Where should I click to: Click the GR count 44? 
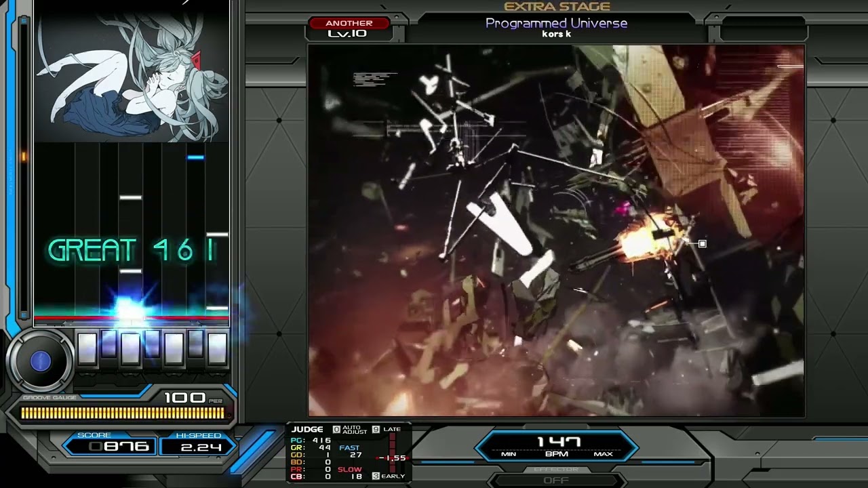click(x=324, y=448)
